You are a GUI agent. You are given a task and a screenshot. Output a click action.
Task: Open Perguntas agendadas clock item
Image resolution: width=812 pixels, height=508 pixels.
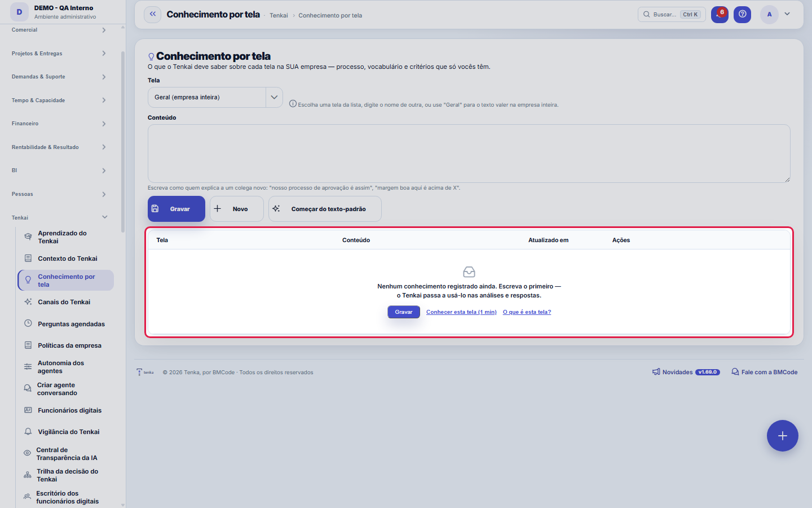point(65,324)
